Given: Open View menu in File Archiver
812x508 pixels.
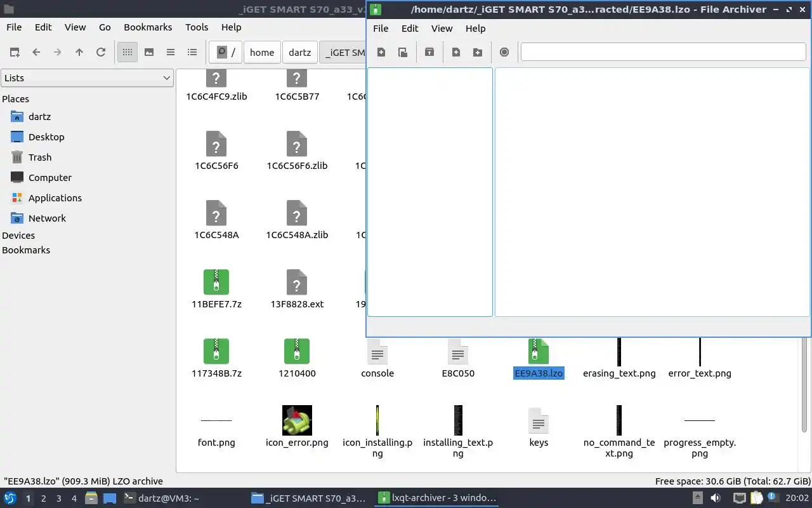Looking at the screenshot, I should 442,29.
